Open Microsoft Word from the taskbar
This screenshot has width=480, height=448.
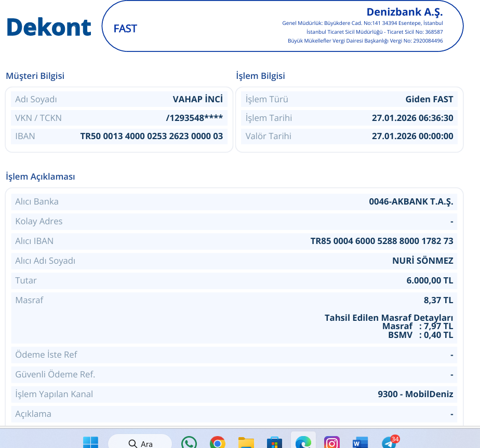(361, 442)
